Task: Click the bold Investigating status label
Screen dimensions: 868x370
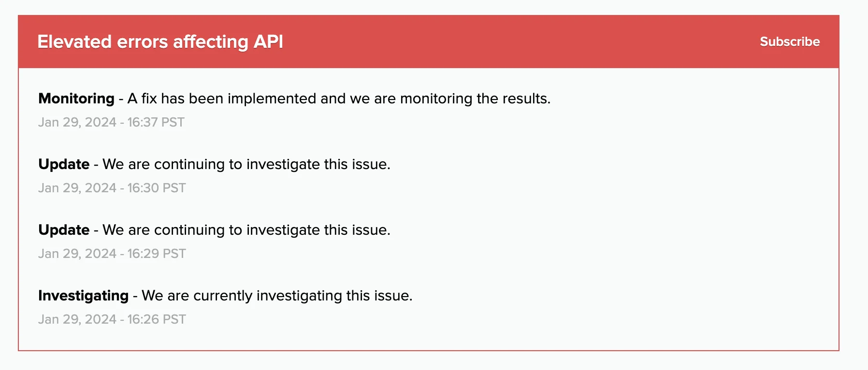Action: coord(83,296)
